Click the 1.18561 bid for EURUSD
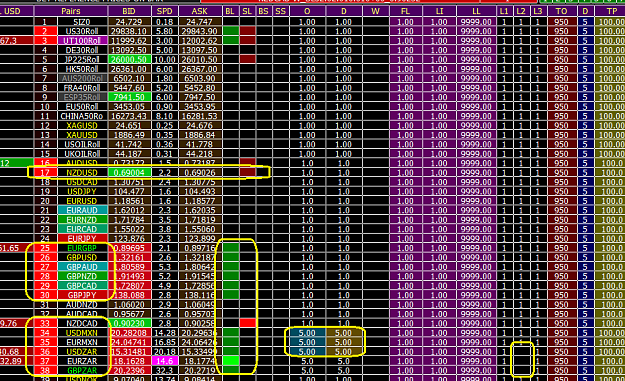 click(130, 201)
